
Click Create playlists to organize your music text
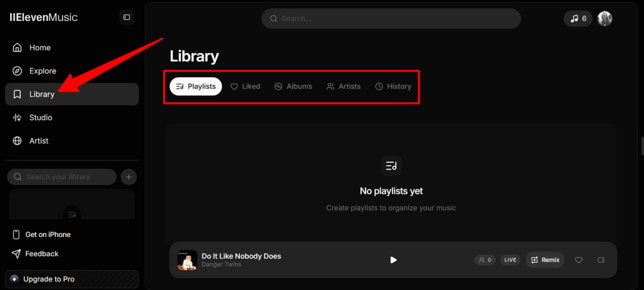pyautogui.click(x=391, y=208)
